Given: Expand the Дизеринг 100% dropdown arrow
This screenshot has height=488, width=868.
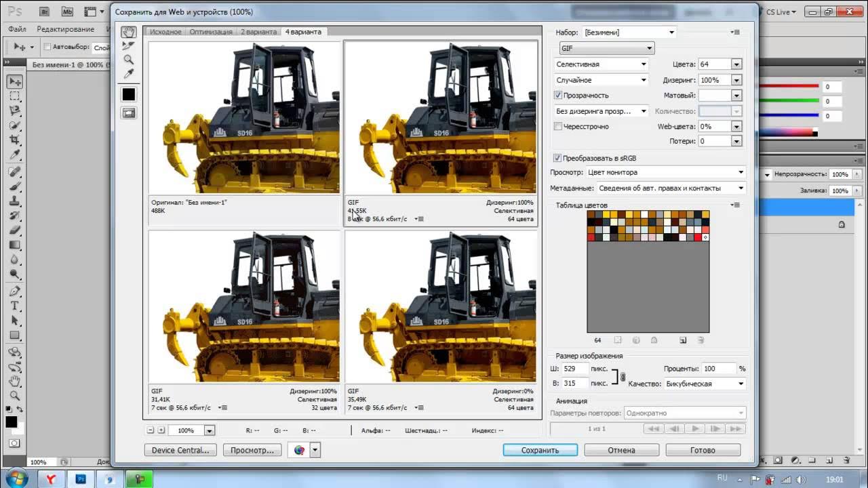Looking at the screenshot, I should pos(736,80).
